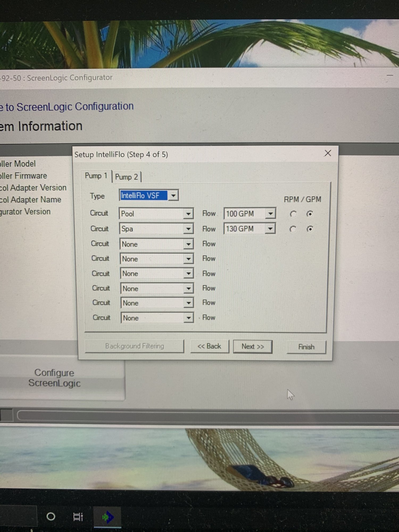Select the Pump 1 tab
The image size is (399, 532).
coord(96,176)
